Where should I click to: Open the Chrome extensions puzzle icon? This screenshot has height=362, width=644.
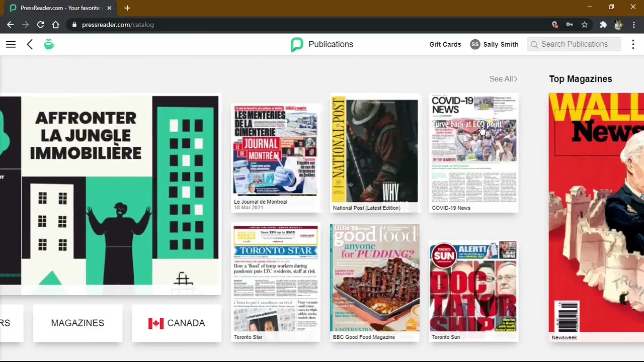click(x=603, y=24)
